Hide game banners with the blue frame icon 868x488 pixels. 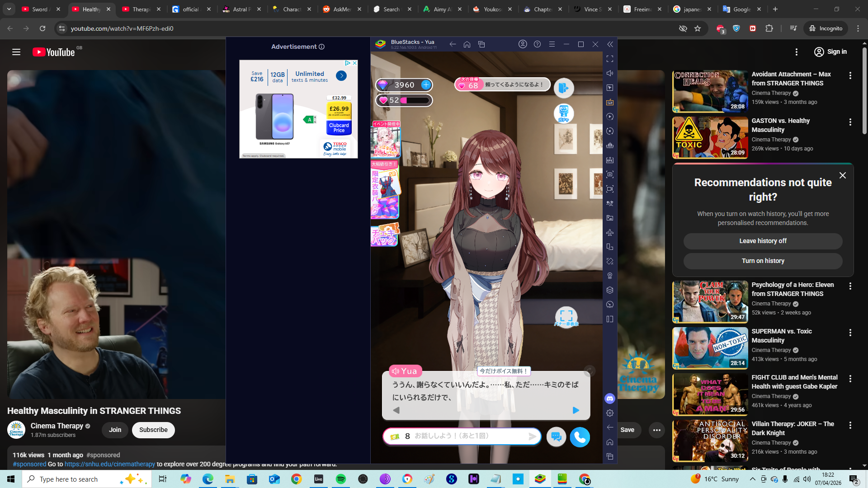coord(566,316)
